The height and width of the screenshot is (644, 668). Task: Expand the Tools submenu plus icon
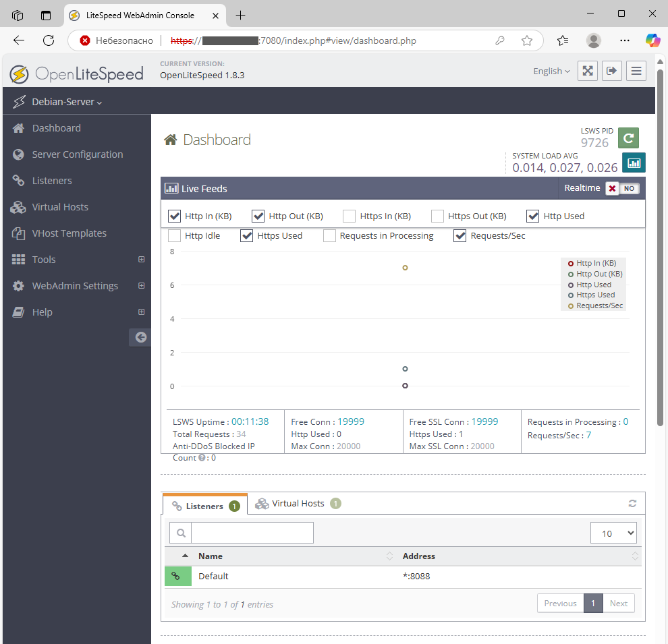(x=142, y=259)
